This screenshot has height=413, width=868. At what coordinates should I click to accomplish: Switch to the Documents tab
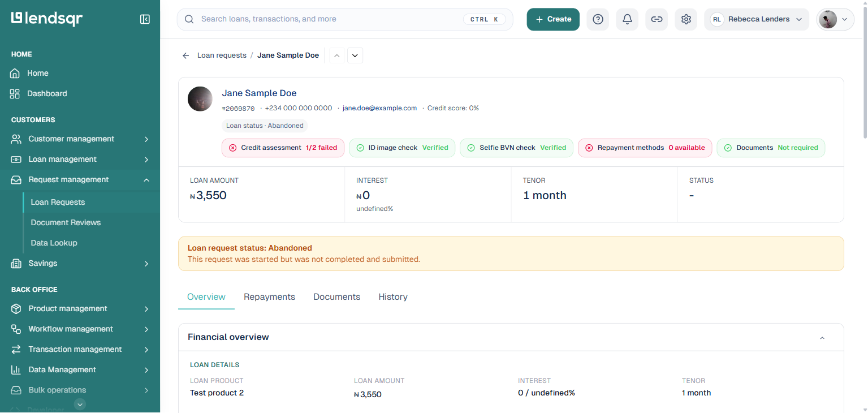336,297
